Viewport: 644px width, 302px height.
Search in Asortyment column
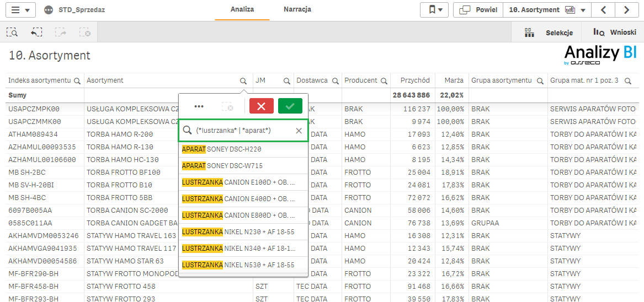click(243, 81)
